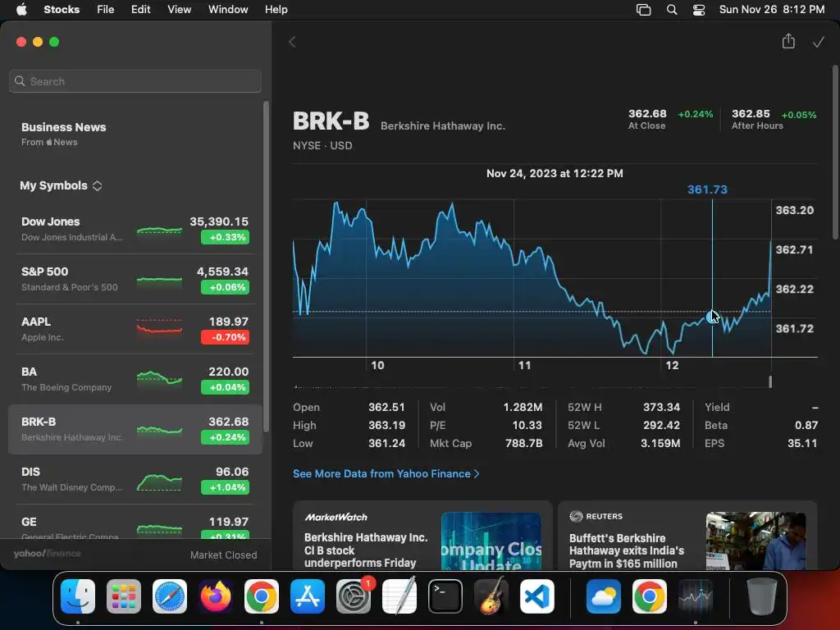Open See More Data from Yahoo Finance
The height and width of the screenshot is (630, 840).
(386, 473)
